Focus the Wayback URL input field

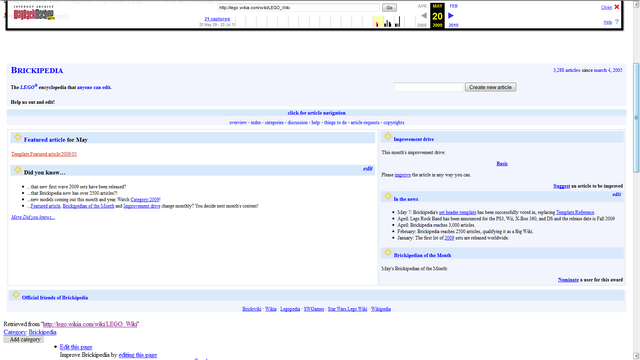click(x=298, y=7)
